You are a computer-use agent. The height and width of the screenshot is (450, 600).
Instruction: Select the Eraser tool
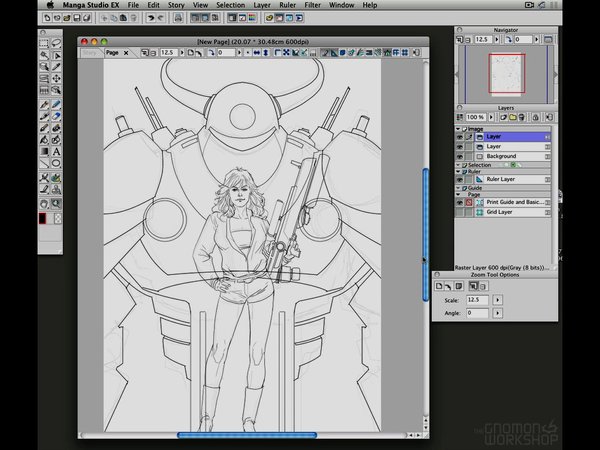coord(56,116)
